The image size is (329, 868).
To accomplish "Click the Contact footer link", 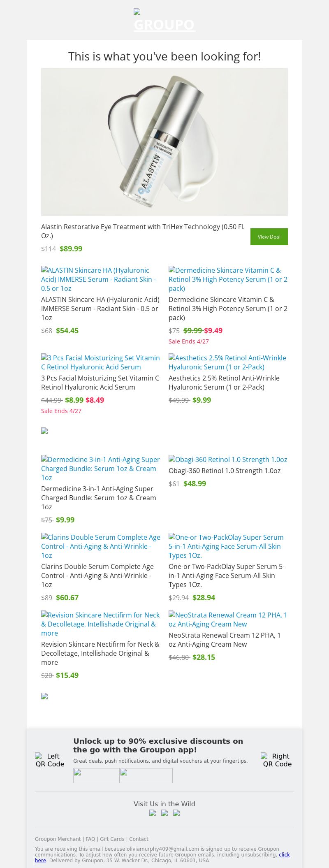I will point(139,839).
